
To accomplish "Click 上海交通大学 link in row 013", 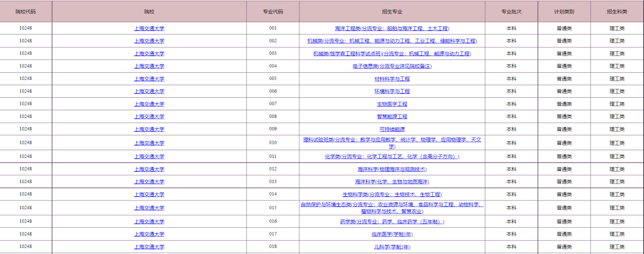I will 149,182.
